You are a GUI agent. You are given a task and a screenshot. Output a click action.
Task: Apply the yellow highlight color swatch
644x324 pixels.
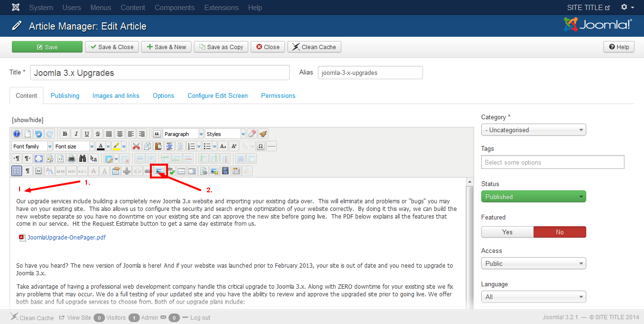tap(116, 146)
